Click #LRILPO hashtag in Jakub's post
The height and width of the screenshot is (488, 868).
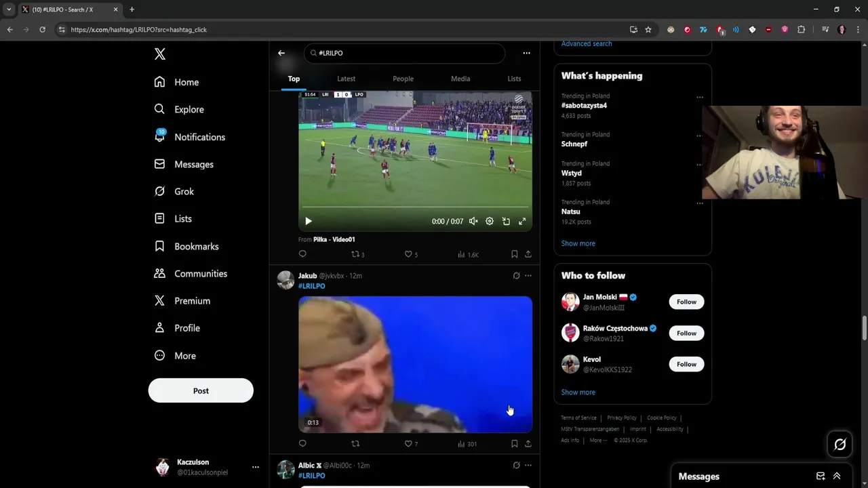(x=312, y=286)
